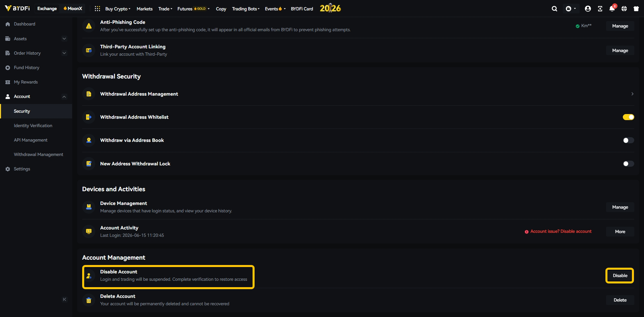Open the header circular icon dropdown arrow
This screenshot has width=644, height=317.
[x=575, y=9]
